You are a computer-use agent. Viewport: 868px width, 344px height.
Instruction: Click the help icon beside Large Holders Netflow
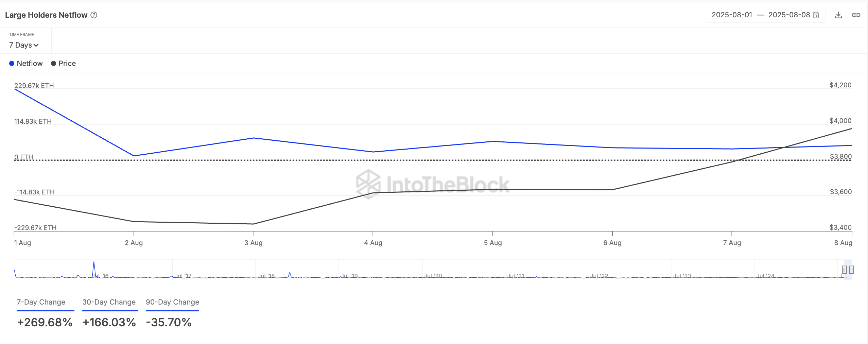94,15
